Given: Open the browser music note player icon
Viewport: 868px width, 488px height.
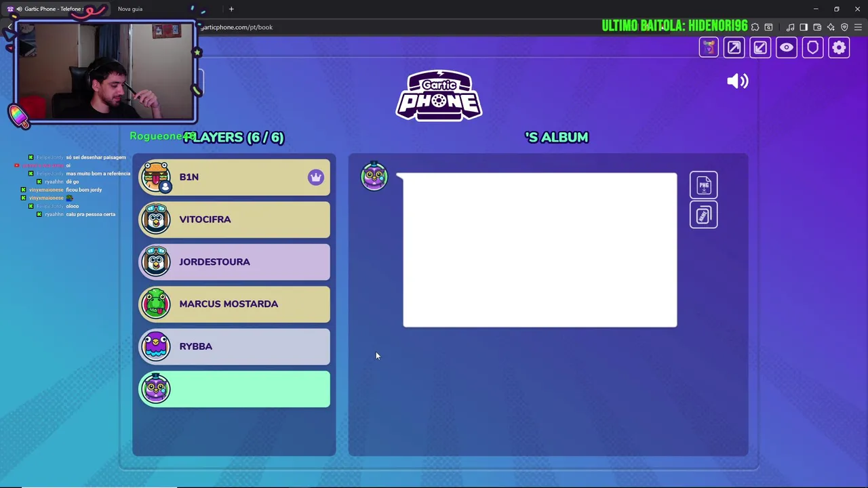Looking at the screenshot, I should [x=790, y=27].
